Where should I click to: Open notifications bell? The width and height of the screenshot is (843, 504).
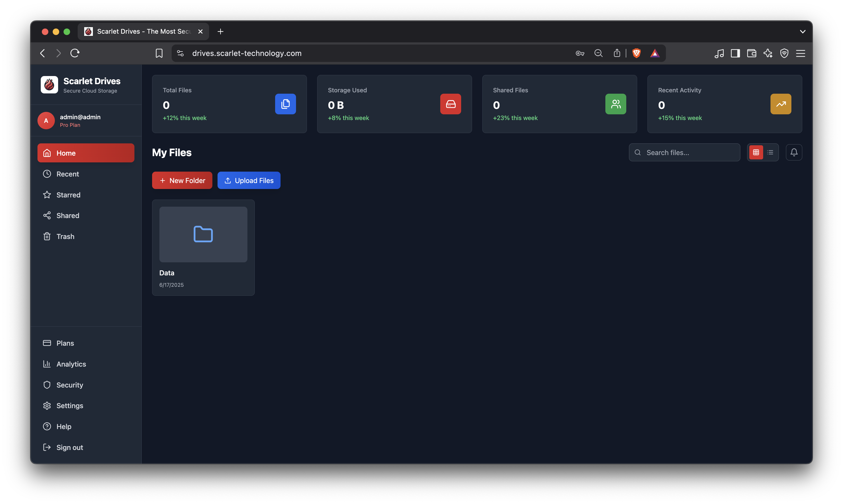794,153
